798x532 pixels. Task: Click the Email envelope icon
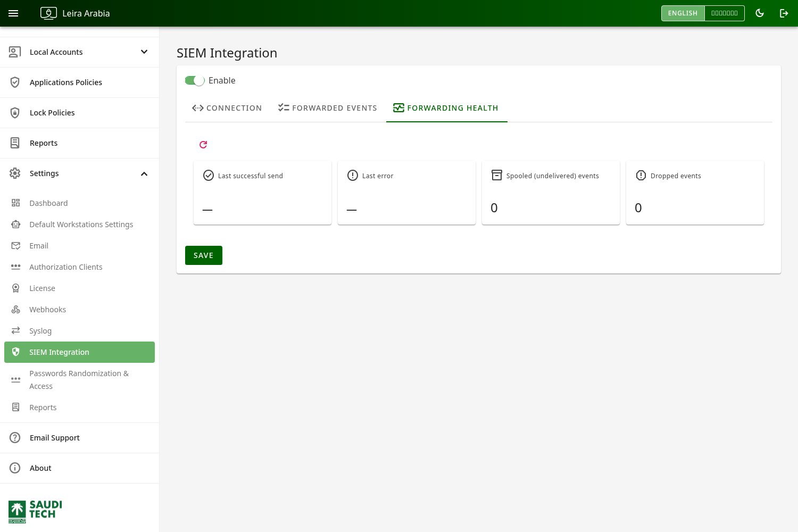click(16, 246)
